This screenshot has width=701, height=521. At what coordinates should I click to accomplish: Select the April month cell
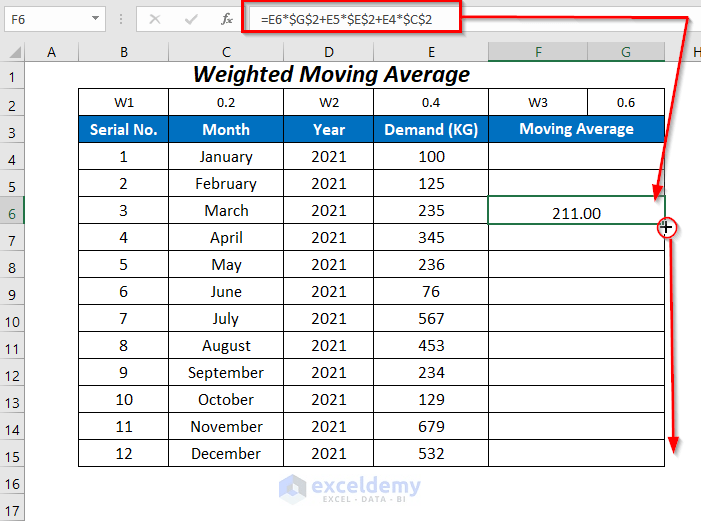[226, 237]
